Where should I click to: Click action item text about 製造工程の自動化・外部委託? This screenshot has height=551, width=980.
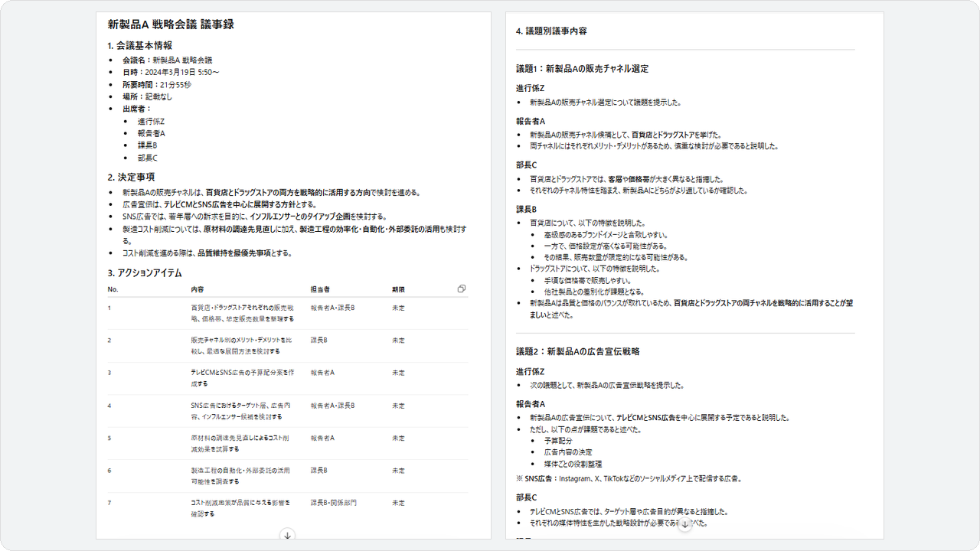pyautogui.click(x=240, y=475)
